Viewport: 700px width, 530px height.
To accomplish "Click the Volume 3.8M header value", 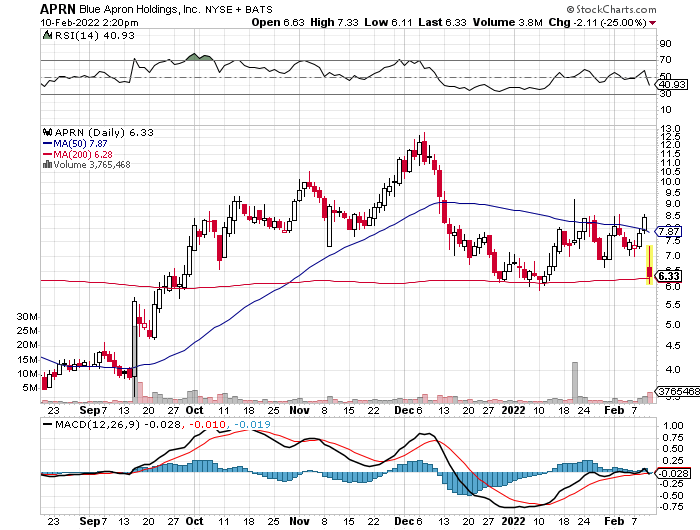I will click(508, 22).
